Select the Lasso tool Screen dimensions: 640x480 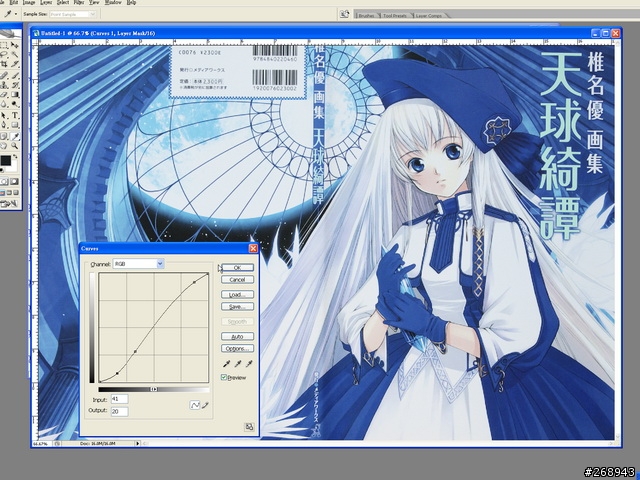[x=4, y=54]
